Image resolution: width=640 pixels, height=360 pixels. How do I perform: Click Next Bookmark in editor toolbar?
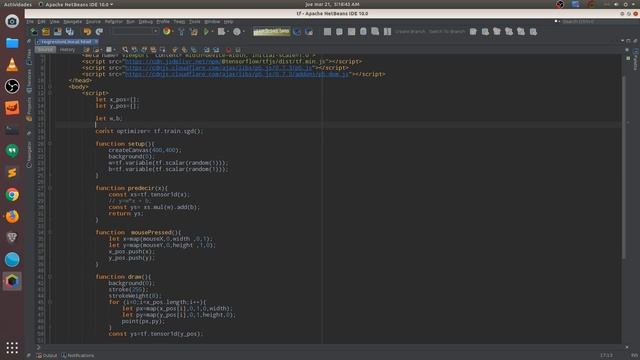(x=184, y=50)
